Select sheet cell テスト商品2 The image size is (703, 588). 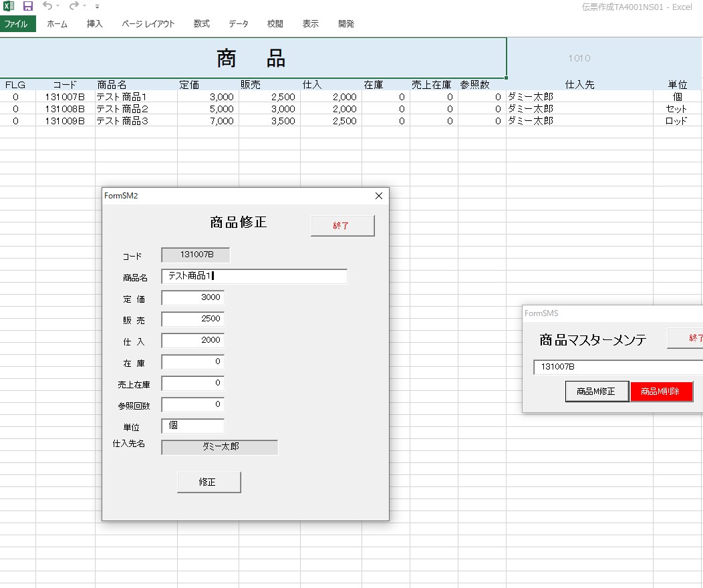(x=136, y=109)
